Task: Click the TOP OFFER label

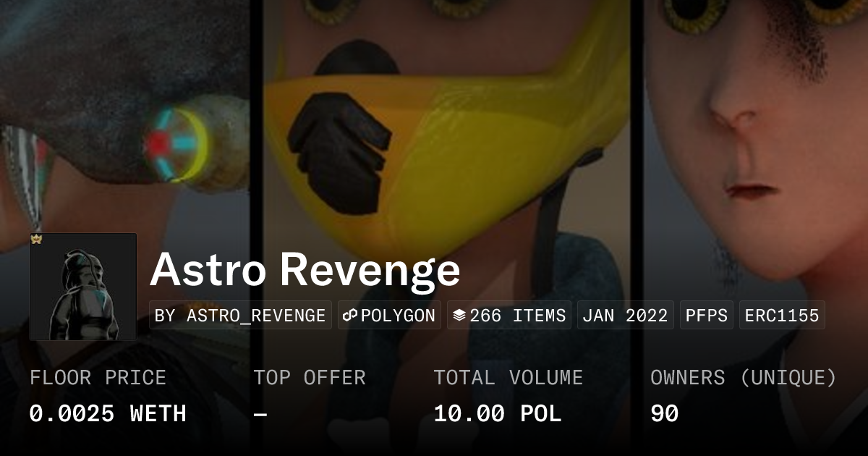Action: click(310, 378)
